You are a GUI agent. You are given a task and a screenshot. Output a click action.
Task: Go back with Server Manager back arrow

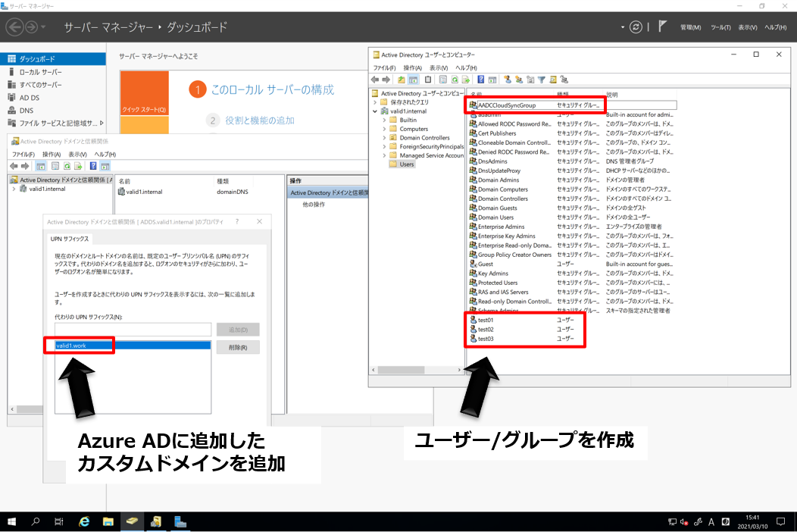[14, 27]
